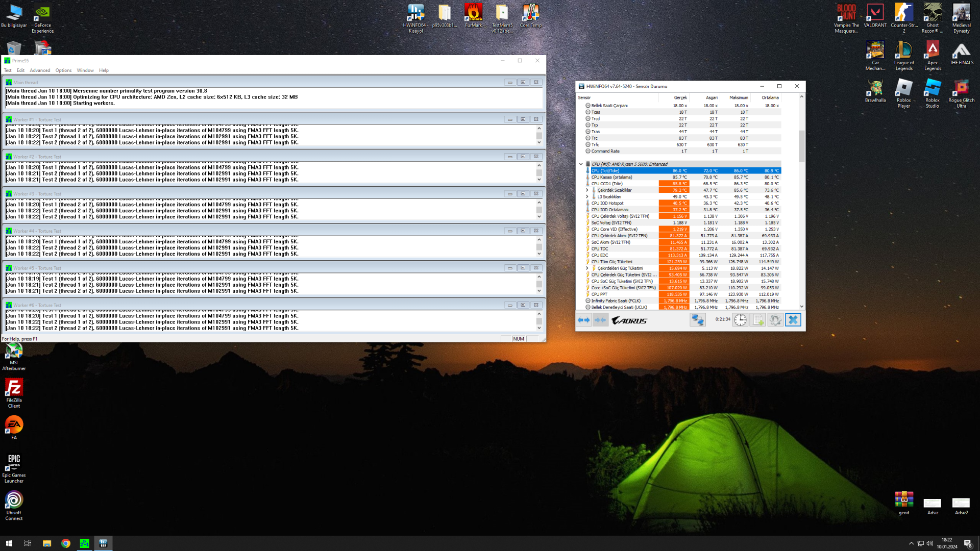Open HWiNFO sensor settings gear icon
This screenshot has height=551, width=980.
click(775, 320)
